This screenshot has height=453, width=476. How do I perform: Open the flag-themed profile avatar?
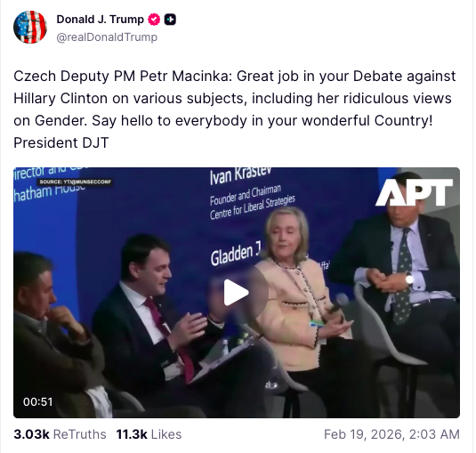coord(30,27)
